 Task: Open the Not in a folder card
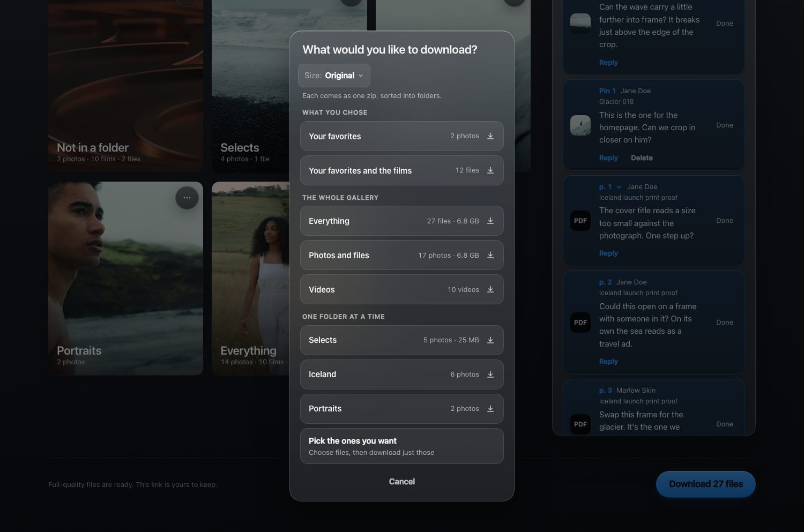[125, 86]
